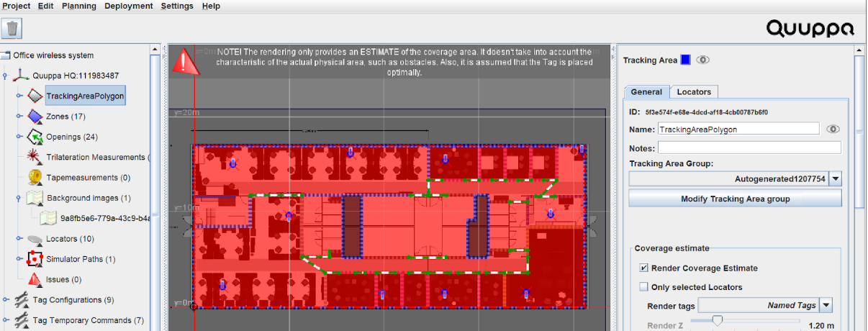This screenshot has width=868, height=331.
Task: Expand the Zones (17) node
Action: coord(19,116)
